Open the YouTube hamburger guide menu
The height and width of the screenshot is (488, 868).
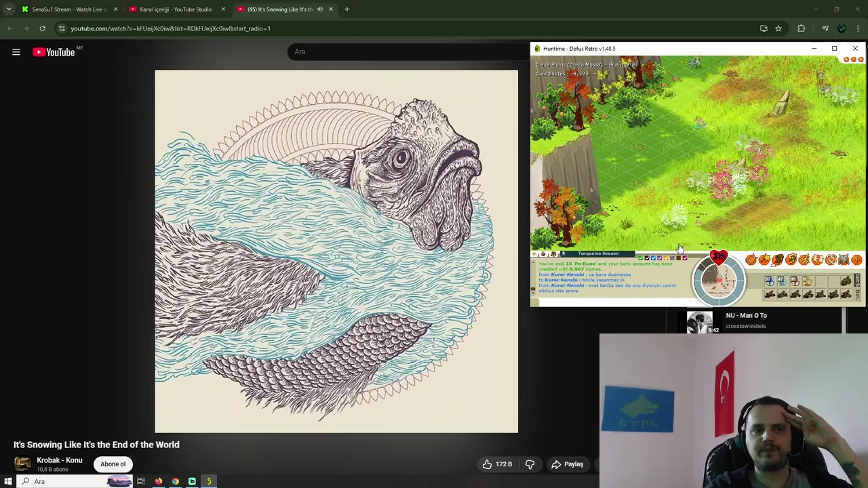[x=16, y=52]
